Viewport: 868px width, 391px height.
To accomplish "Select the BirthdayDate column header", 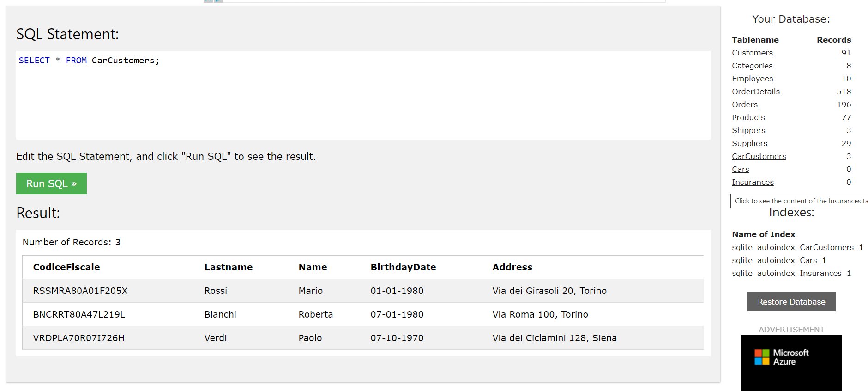I will click(403, 267).
